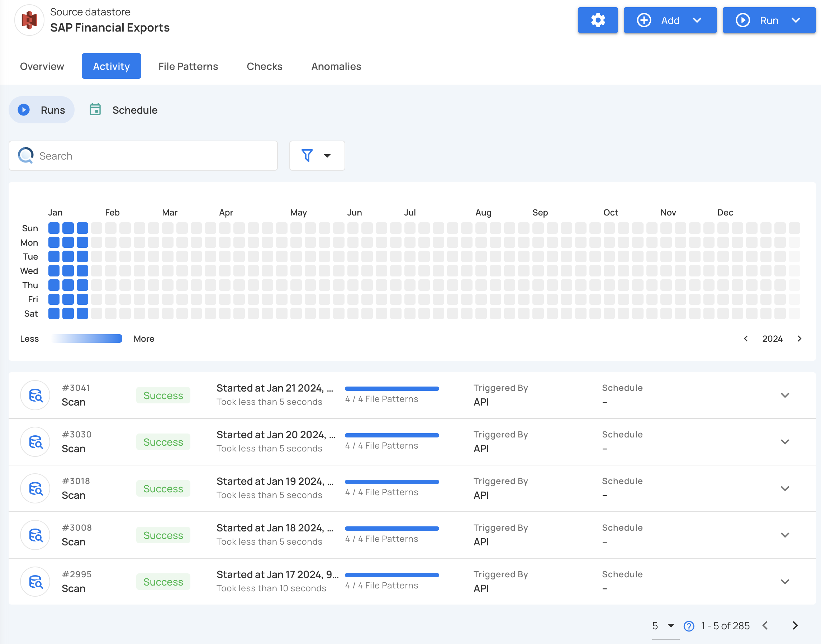The height and width of the screenshot is (644, 821).
Task: Open the Anomalies tab
Action: (x=336, y=66)
